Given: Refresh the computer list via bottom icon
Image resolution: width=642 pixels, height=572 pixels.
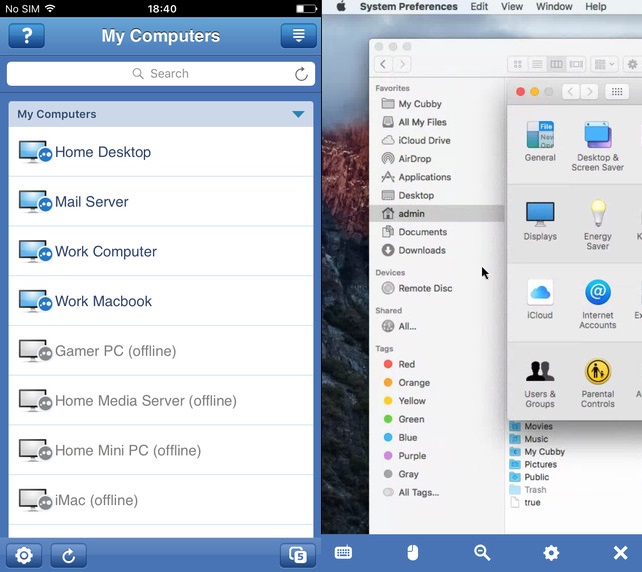Looking at the screenshot, I should pyautogui.click(x=69, y=556).
